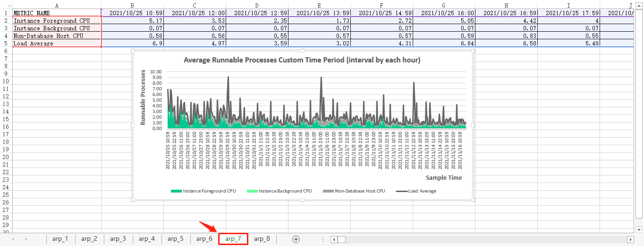Go to next sheet navigation arrow
Image resolution: width=644 pixels, height=246 pixels.
[x=25, y=239]
